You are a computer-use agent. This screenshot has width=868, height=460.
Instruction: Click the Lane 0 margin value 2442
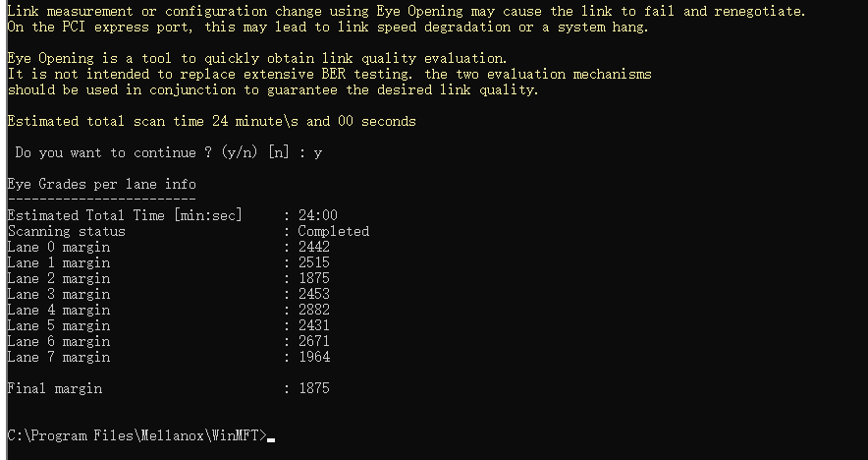[x=313, y=248]
